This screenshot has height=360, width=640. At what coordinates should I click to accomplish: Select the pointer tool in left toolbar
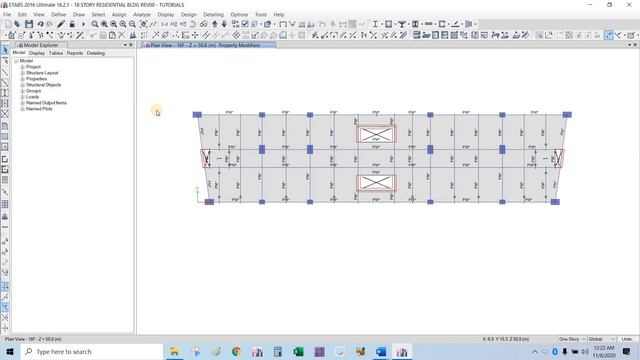coord(5,50)
